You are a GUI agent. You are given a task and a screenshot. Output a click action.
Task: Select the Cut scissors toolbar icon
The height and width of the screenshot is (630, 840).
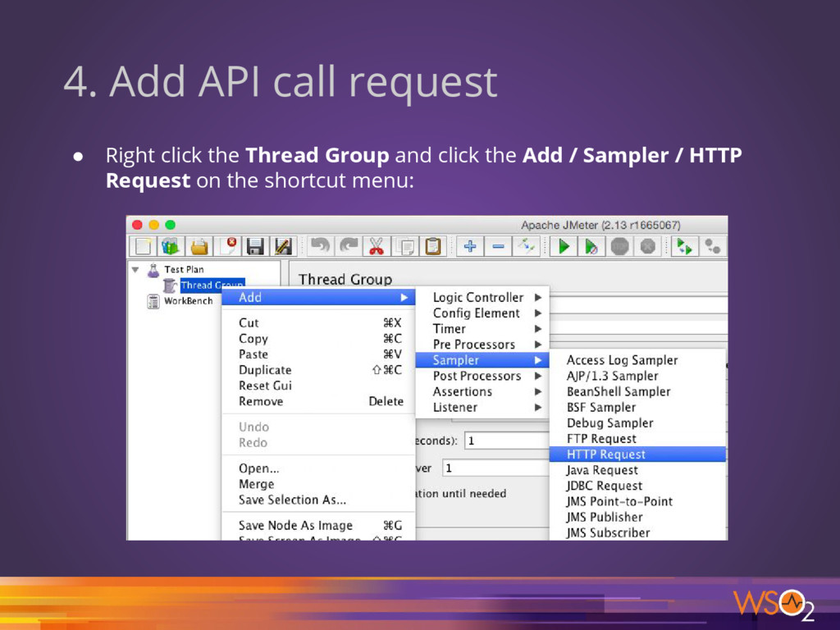(x=376, y=246)
